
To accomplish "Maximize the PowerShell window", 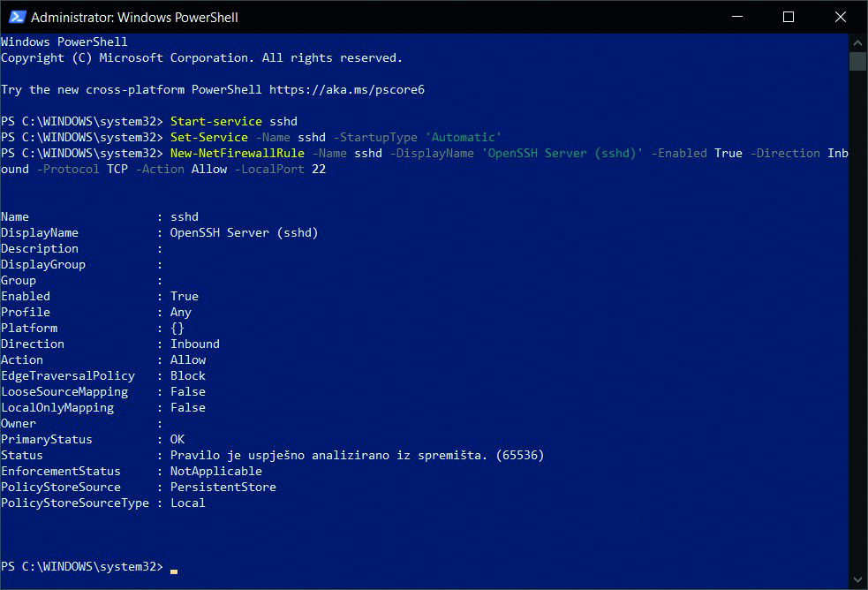I will point(789,17).
